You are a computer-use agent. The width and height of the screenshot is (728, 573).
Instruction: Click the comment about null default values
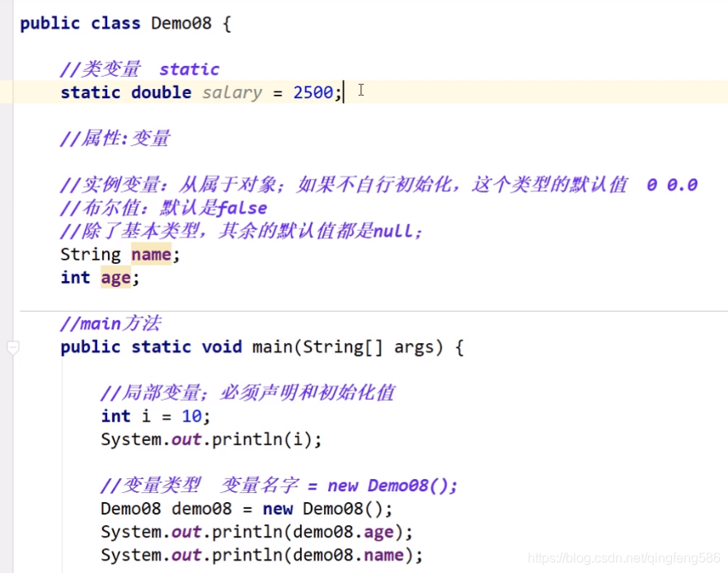coord(241,231)
